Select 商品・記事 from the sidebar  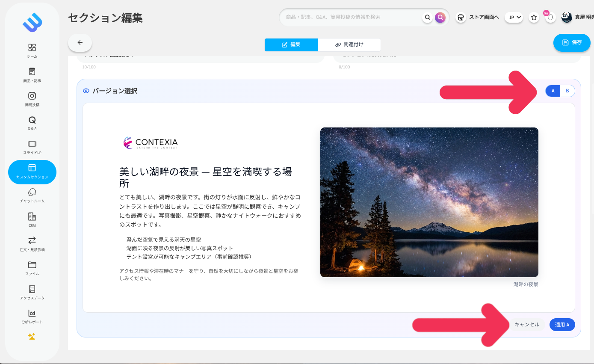[x=32, y=74]
